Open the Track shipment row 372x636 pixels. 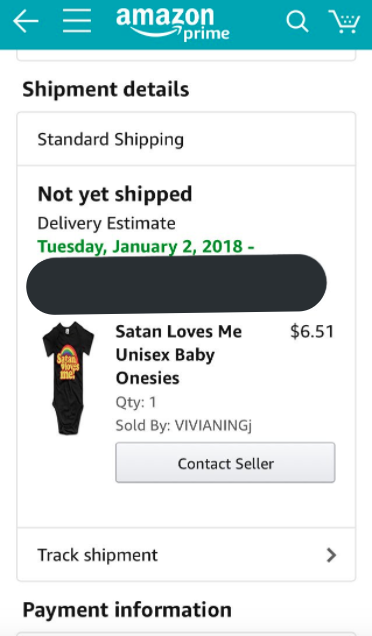(x=186, y=555)
